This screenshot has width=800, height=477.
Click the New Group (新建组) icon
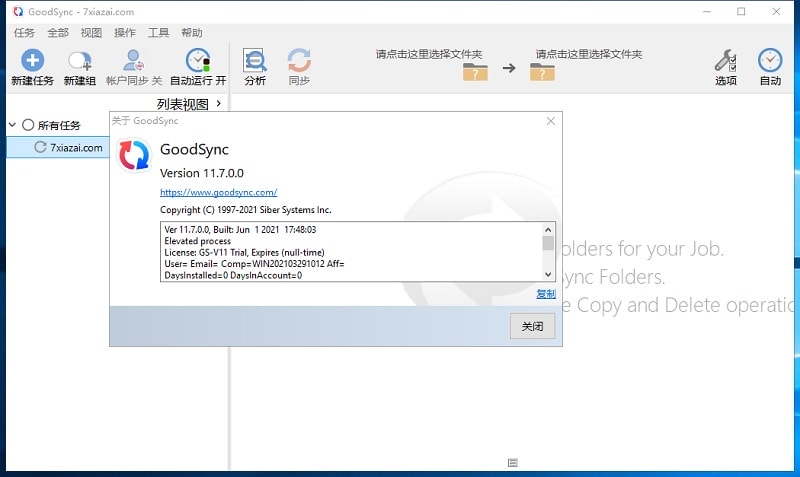[79, 61]
